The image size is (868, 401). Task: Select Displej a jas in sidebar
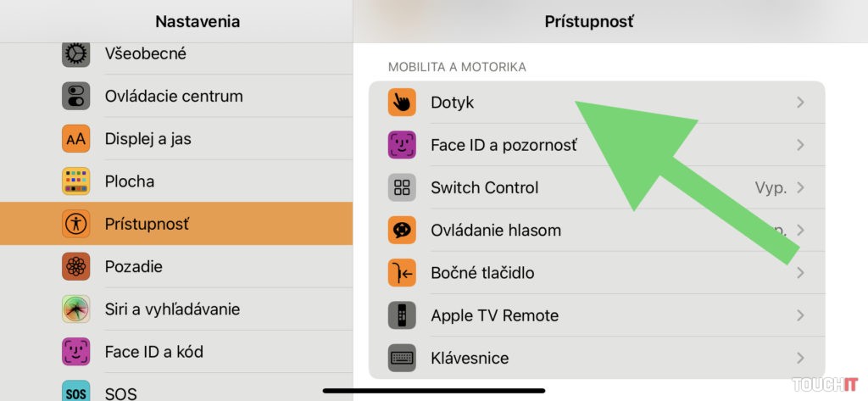pos(147,139)
